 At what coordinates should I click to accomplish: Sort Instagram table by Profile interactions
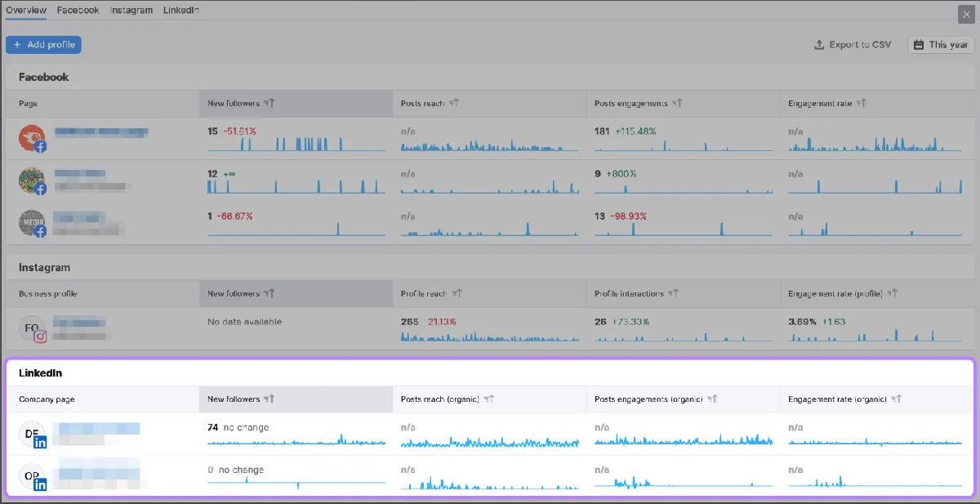(x=674, y=293)
